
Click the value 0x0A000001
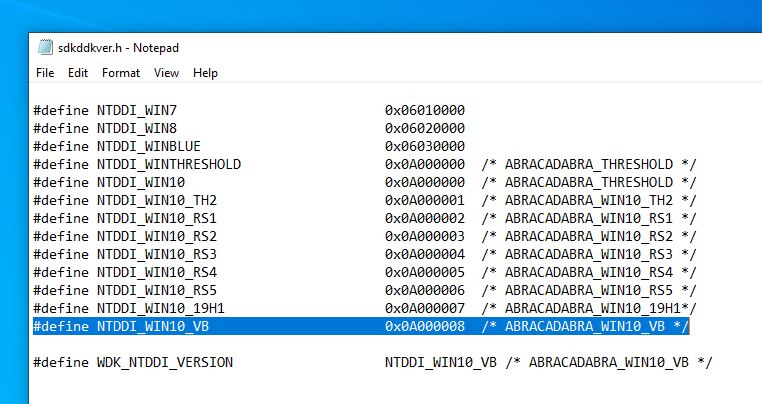[425, 200]
